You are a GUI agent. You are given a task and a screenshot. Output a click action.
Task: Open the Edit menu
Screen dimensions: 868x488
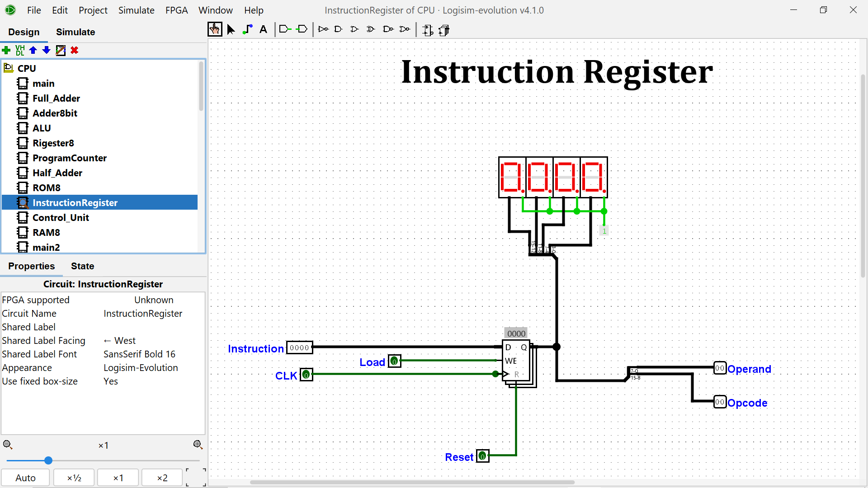(x=60, y=10)
